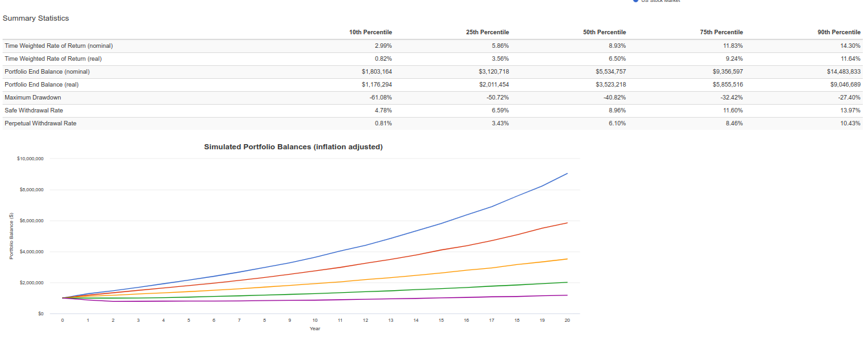Click the purple line endpoint at year 20
The height and width of the screenshot is (338, 868).
pyautogui.click(x=567, y=295)
